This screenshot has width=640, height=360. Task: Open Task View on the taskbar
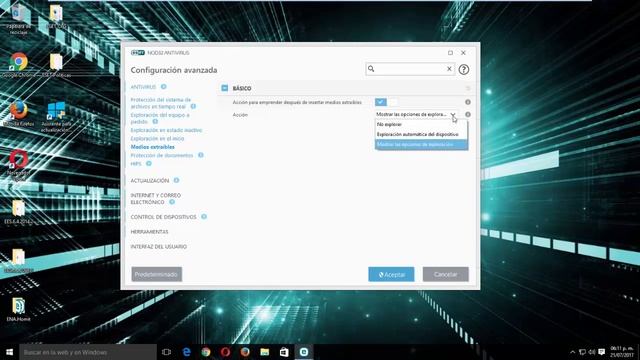point(166,352)
